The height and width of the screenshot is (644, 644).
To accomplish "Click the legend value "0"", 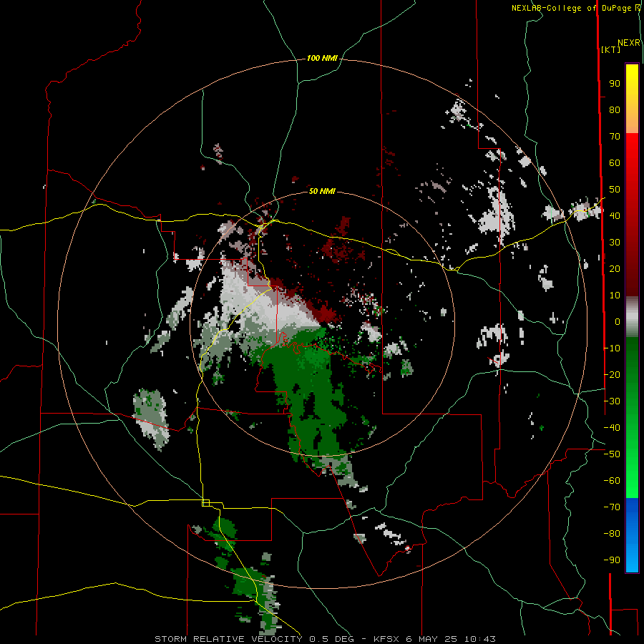I will 618,321.
